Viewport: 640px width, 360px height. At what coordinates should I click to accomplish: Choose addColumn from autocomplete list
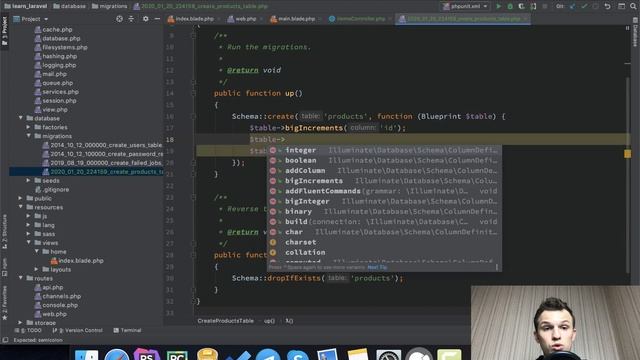384,171
